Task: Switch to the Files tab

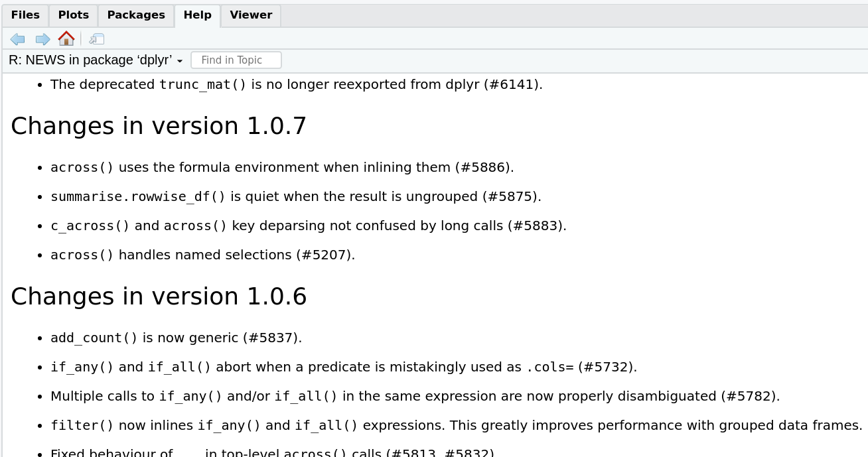Action: [25, 15]
